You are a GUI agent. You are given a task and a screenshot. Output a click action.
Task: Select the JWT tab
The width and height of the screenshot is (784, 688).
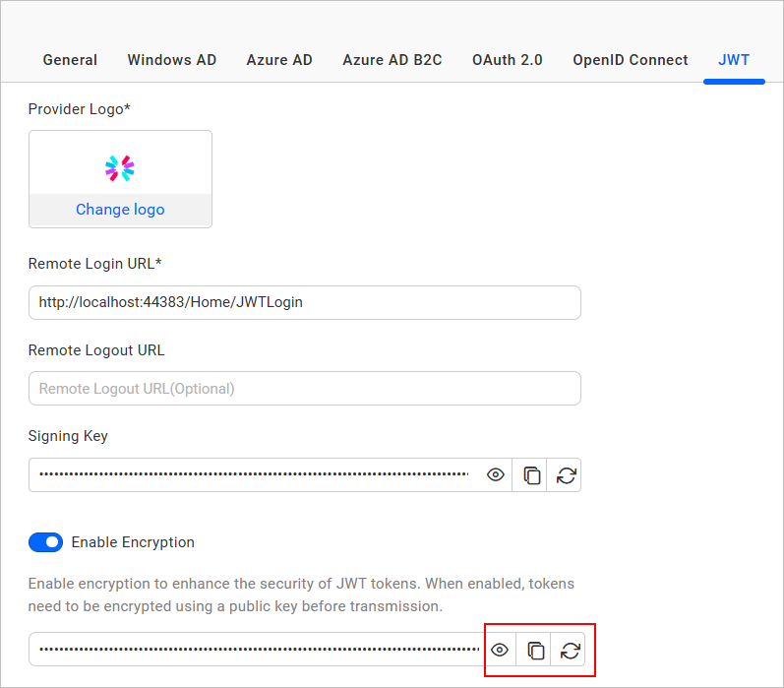click(x=734, y=60)
